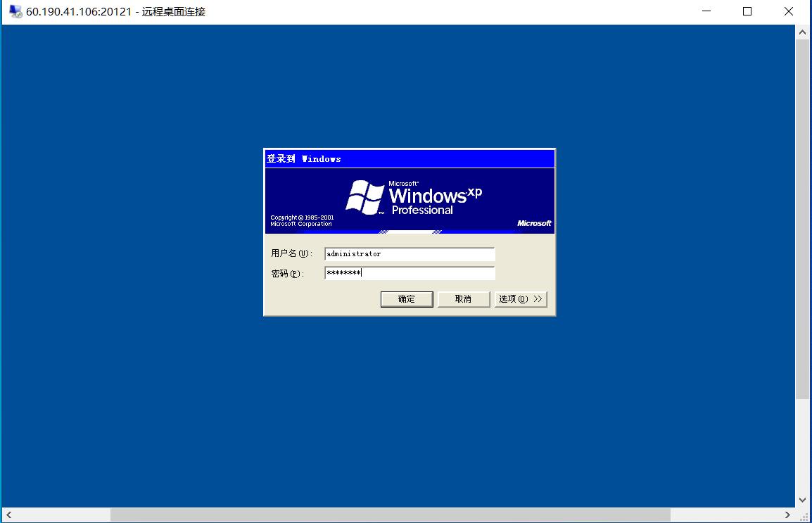Click the Microsoft logo in the banner

click(x=534, y=223)
